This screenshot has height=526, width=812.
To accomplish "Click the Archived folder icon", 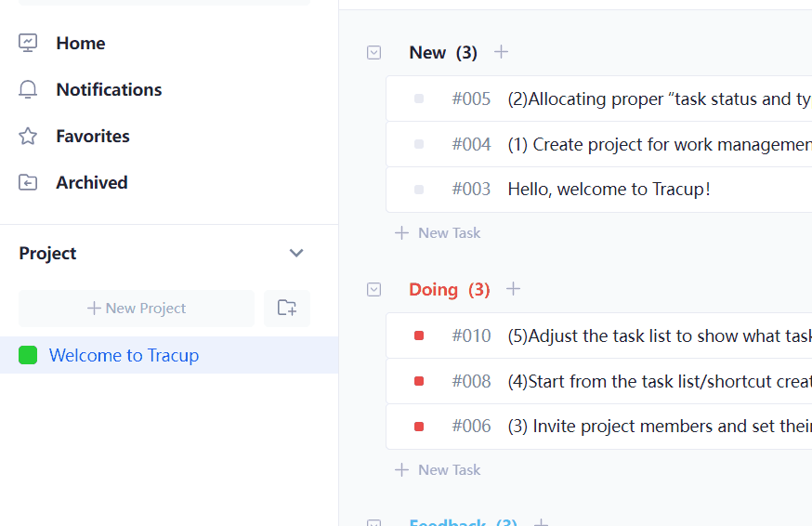I will [28, 182].
